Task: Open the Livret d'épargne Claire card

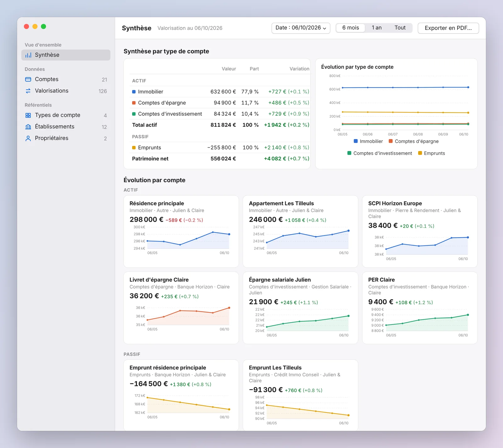Action: (x=181, y=308)
